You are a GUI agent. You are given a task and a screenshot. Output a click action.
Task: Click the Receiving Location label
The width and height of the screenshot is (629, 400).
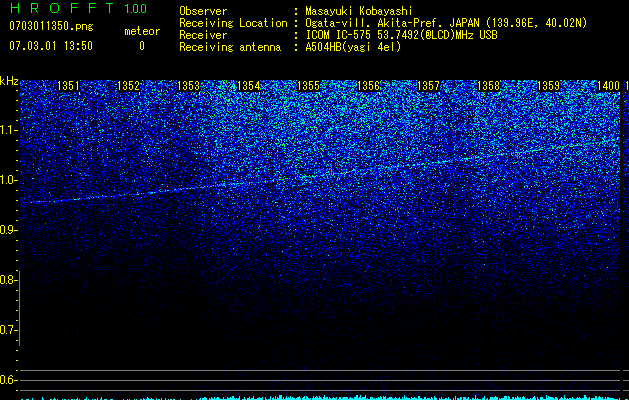(233, 23)
